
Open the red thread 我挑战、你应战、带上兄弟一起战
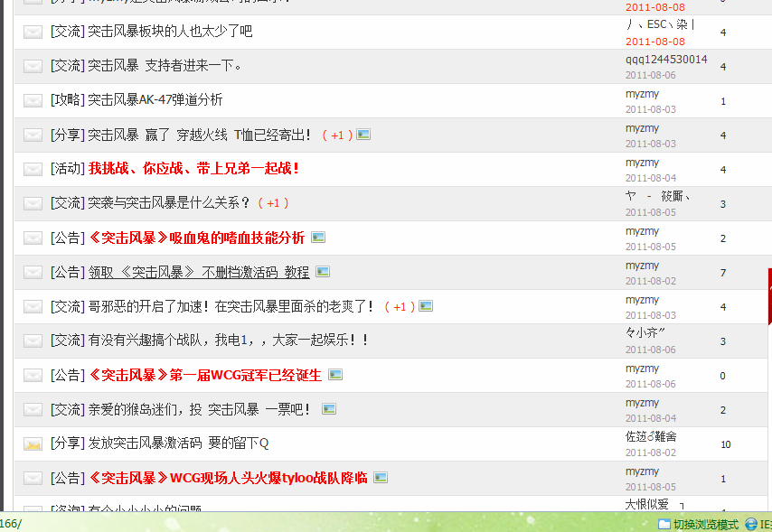coord(193,169)
